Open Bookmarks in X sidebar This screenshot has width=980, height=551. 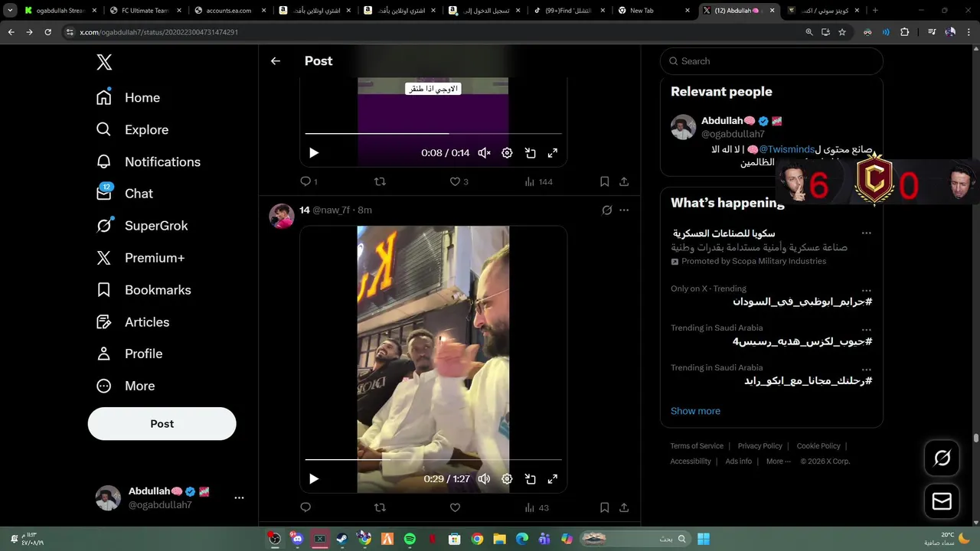coord(144,290)
